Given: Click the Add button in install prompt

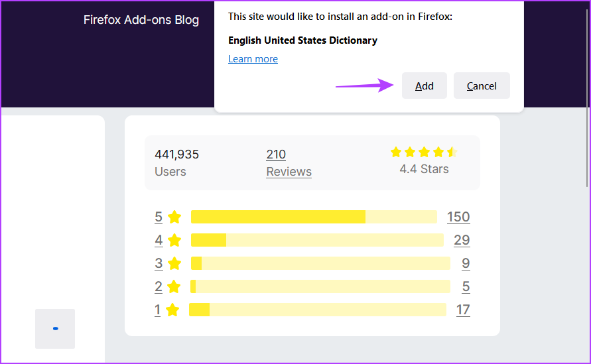Looking at the screenshot, I should pyautogui.click(x=424, y=86).
